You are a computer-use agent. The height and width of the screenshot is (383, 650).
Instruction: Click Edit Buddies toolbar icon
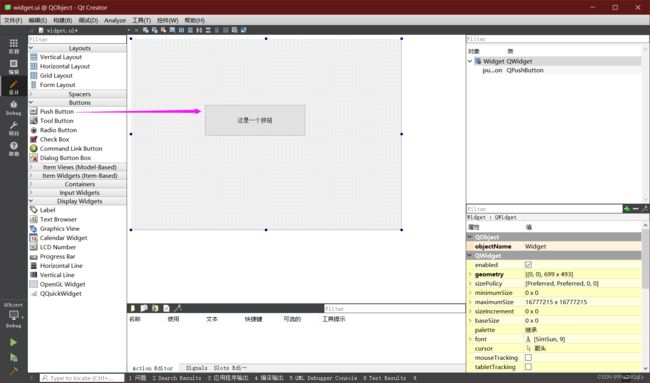pyautogui.click(x=163, y=30)
